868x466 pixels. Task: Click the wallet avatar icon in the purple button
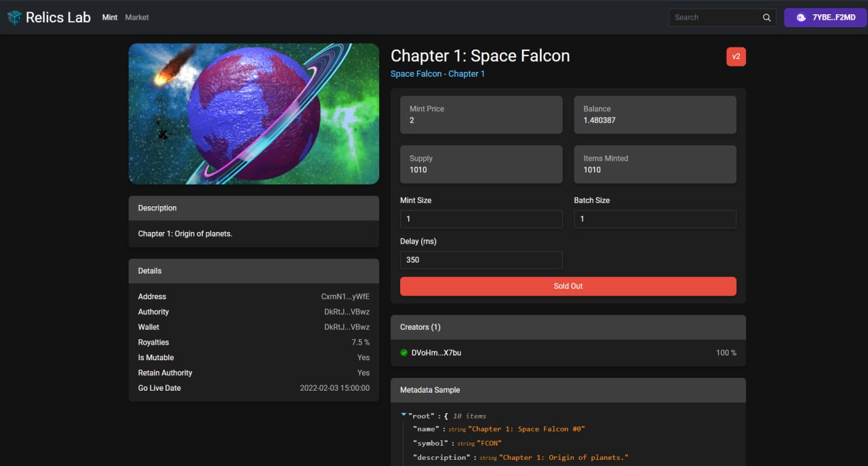(x=801, y=18)
